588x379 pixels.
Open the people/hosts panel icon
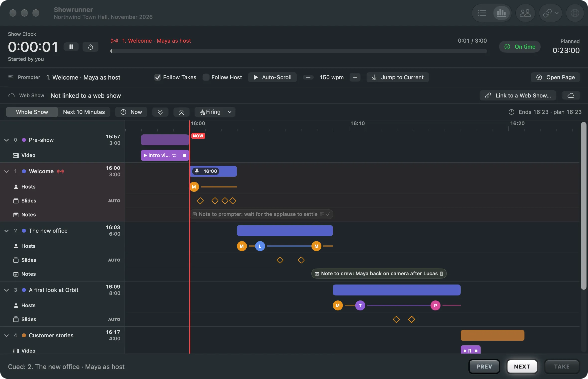pyautogui.click(x=525, y=13)
